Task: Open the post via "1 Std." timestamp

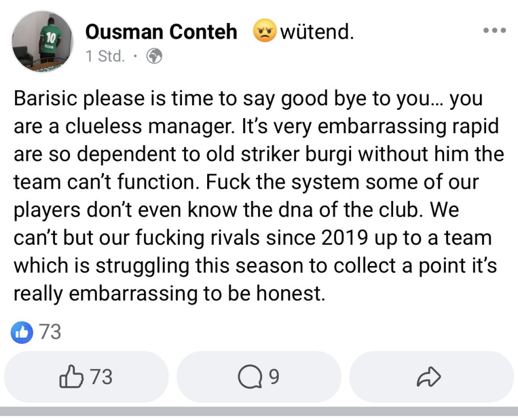Action: coord(105,57)
